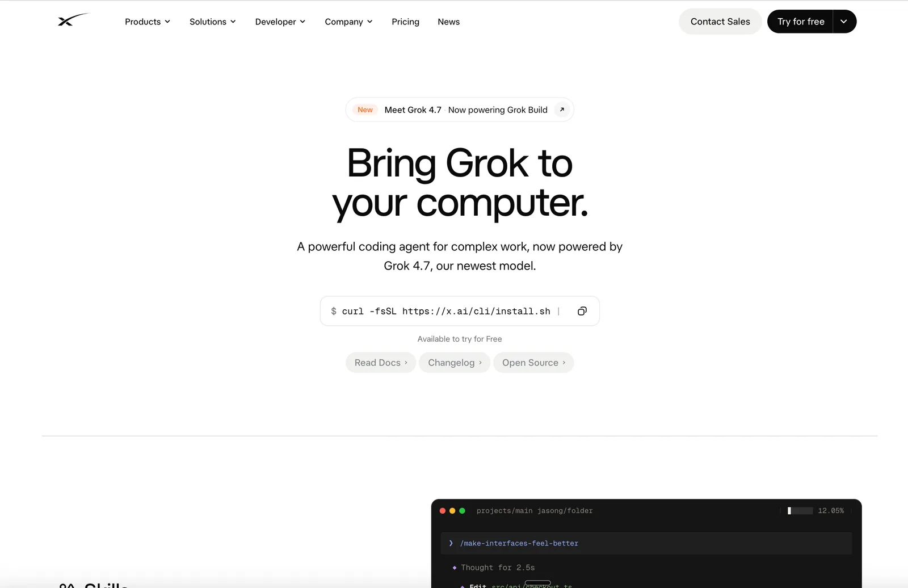Expand the Solutions menu
Screen dimensions: 908x588
[x=213, y=22]
